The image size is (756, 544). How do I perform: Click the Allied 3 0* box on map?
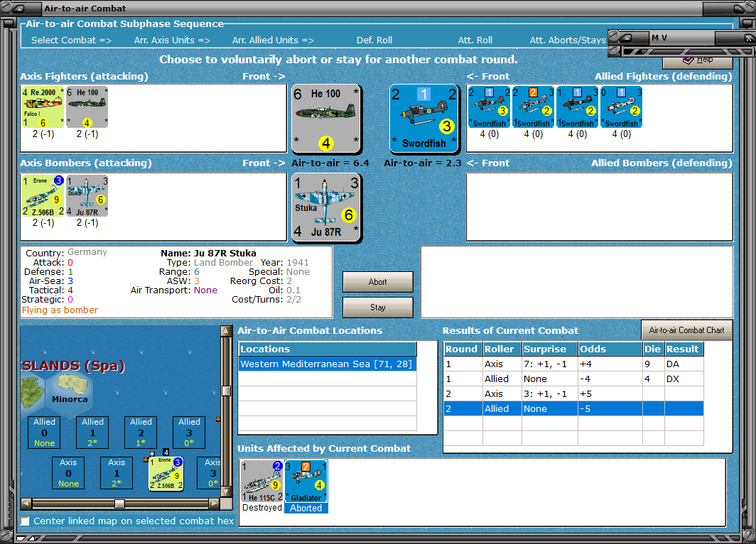point(189,433)
